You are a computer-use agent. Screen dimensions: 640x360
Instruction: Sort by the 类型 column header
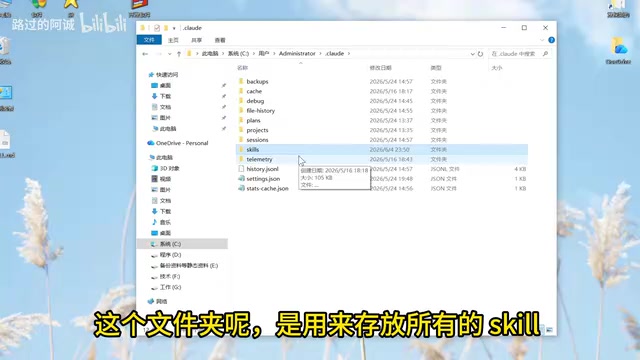436,68
